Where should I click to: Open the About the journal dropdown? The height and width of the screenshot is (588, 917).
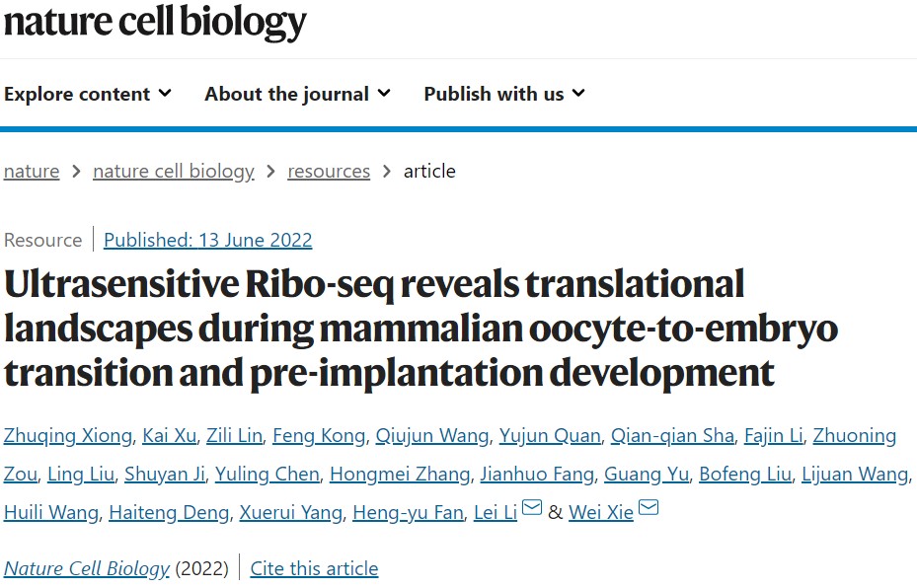(297, 94)
